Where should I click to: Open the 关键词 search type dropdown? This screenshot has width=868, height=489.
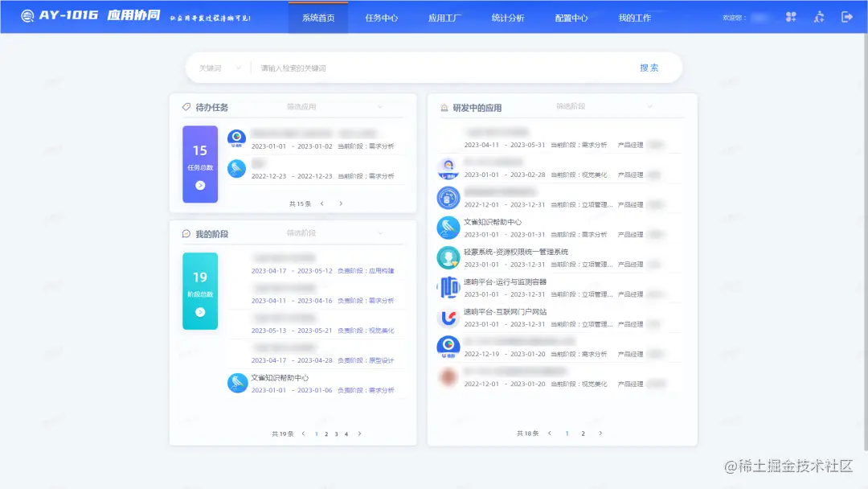[217, 68]
